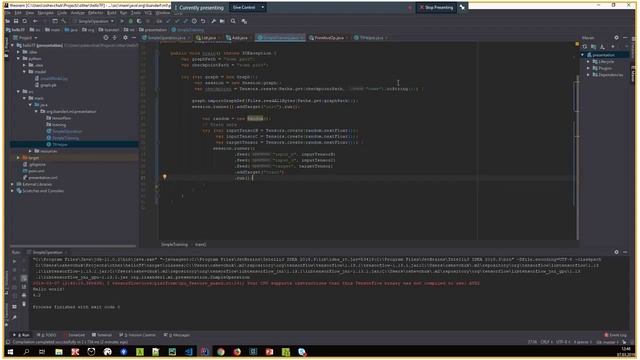Click UTF-8 encoding in status bar
The image size is (640, 360).
pyautogui.click(x=562, y=342)
